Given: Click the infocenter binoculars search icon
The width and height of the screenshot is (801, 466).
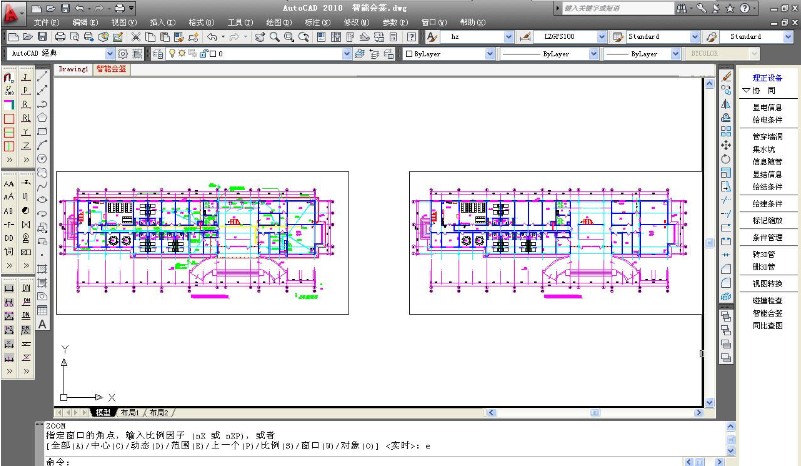Looking at the screenshot, I should [682, 8].
